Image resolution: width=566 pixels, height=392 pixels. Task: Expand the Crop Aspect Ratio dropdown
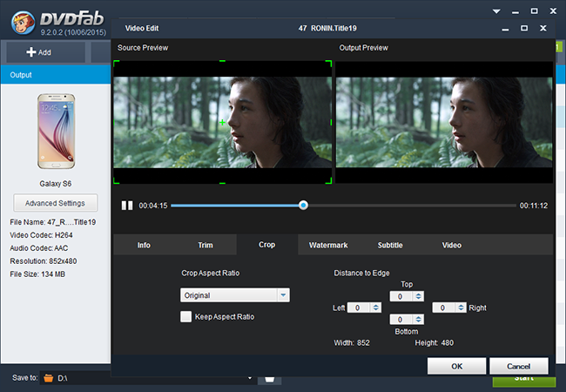(283, 295)
